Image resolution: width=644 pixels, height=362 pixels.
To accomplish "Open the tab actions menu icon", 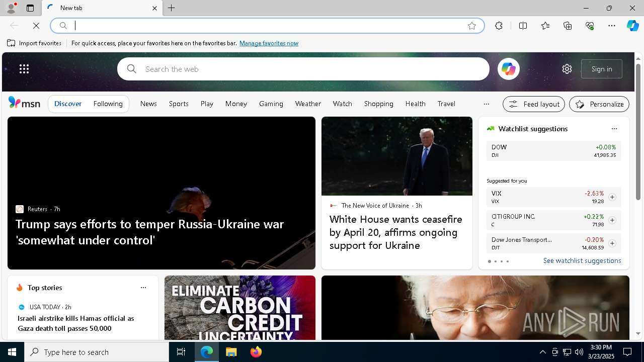I will pos(30,8).
